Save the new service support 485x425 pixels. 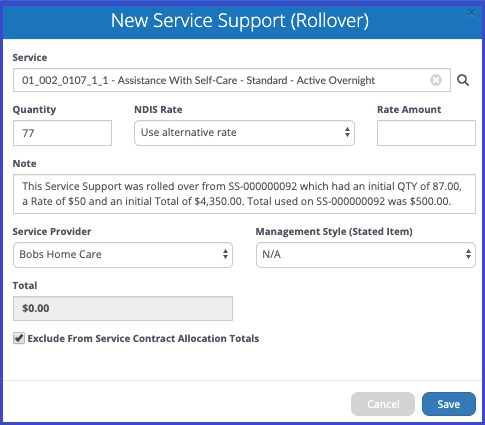pos(449,404)
